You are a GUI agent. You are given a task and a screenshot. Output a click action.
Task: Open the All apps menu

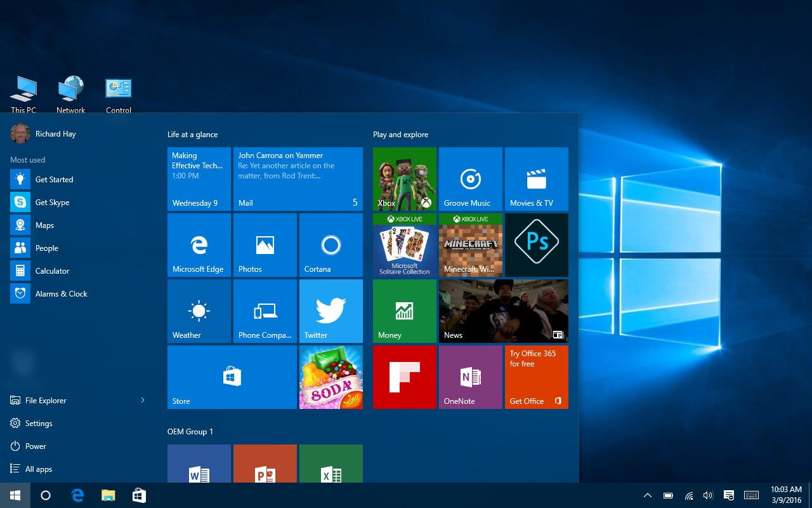click(38, 469)
